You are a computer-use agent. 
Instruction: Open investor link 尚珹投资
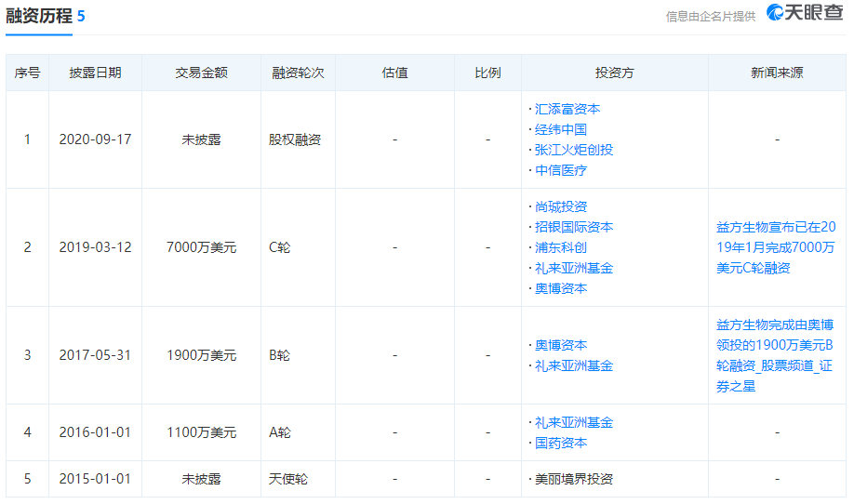tap(560, 206)
